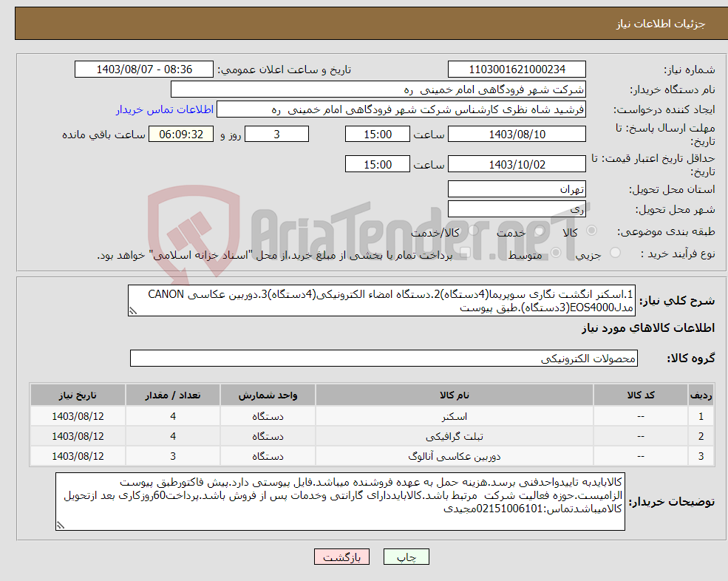This screenshot has width=728, height=581.
Task: Click the response deadline date 1403/08/10
Action: [x=517, y=135]
